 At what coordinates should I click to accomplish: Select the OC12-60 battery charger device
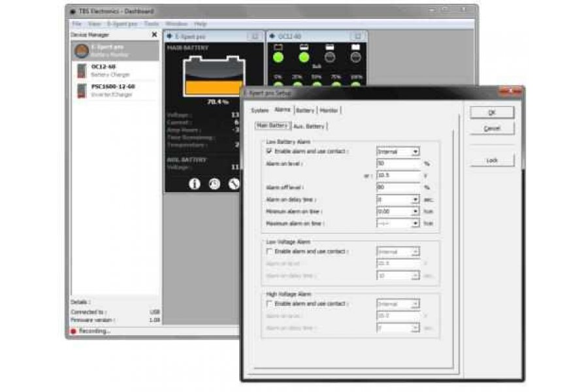coord(115,71)
